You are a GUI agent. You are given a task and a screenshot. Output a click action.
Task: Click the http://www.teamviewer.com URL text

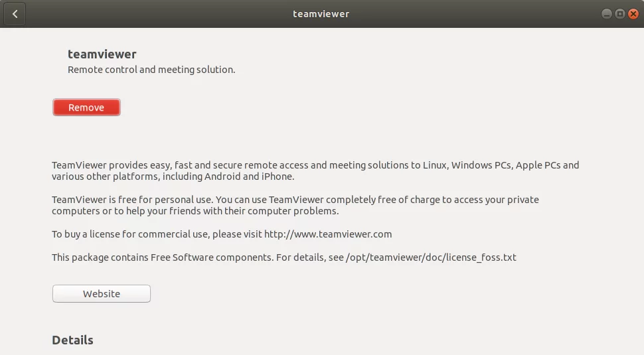pos(328,234)
